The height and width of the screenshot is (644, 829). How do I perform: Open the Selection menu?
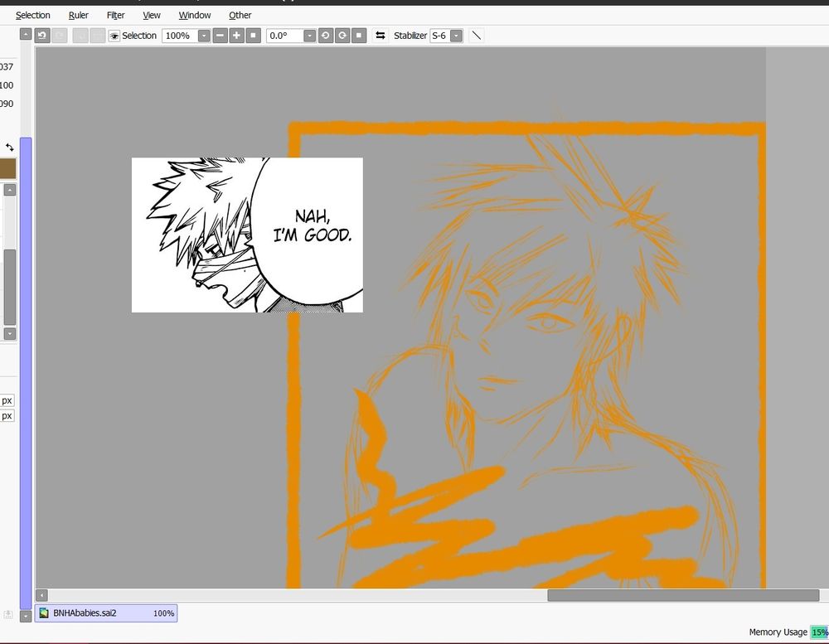coord(33,15)
